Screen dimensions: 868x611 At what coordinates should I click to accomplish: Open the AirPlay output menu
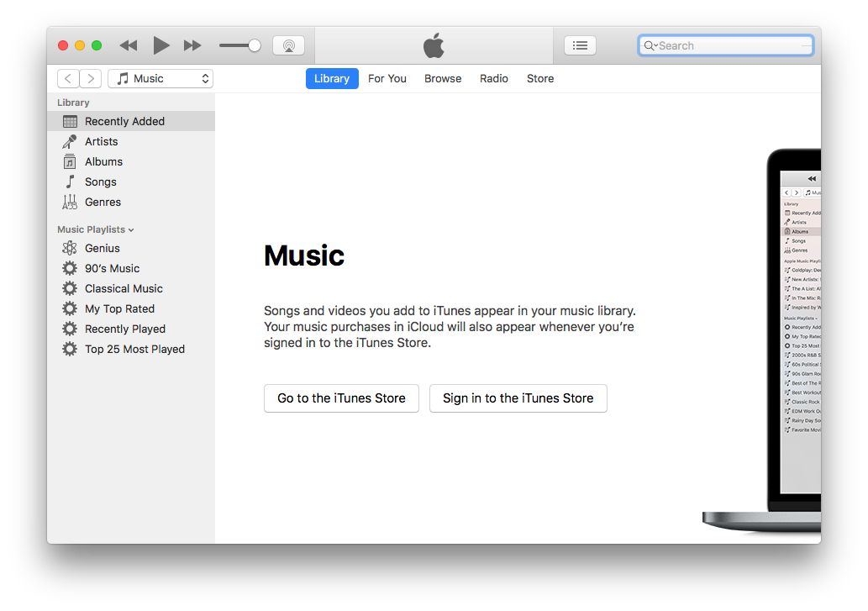pos(288,45)
